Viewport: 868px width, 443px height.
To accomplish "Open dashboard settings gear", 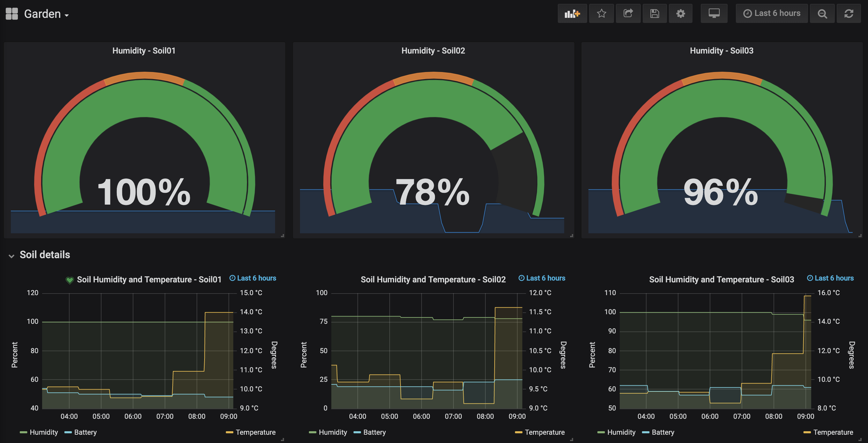I will point(680,13).
